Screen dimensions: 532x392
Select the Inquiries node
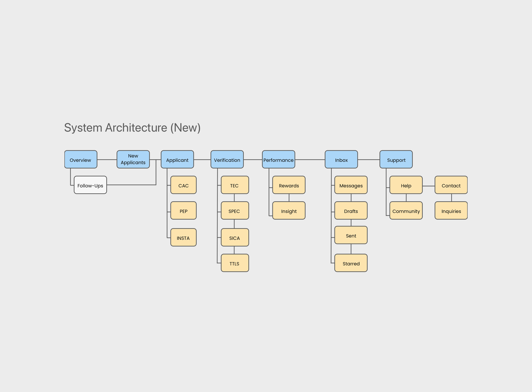[451, 211]
